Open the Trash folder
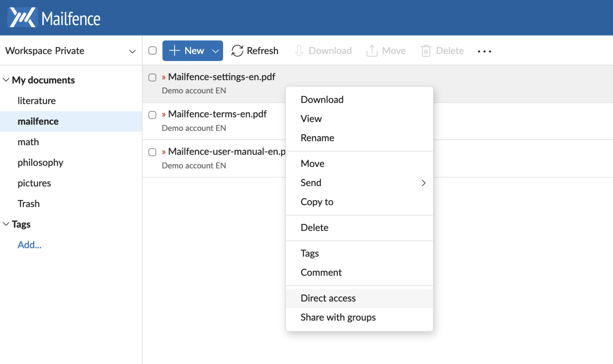613x364 pixels. pos(28,204)
